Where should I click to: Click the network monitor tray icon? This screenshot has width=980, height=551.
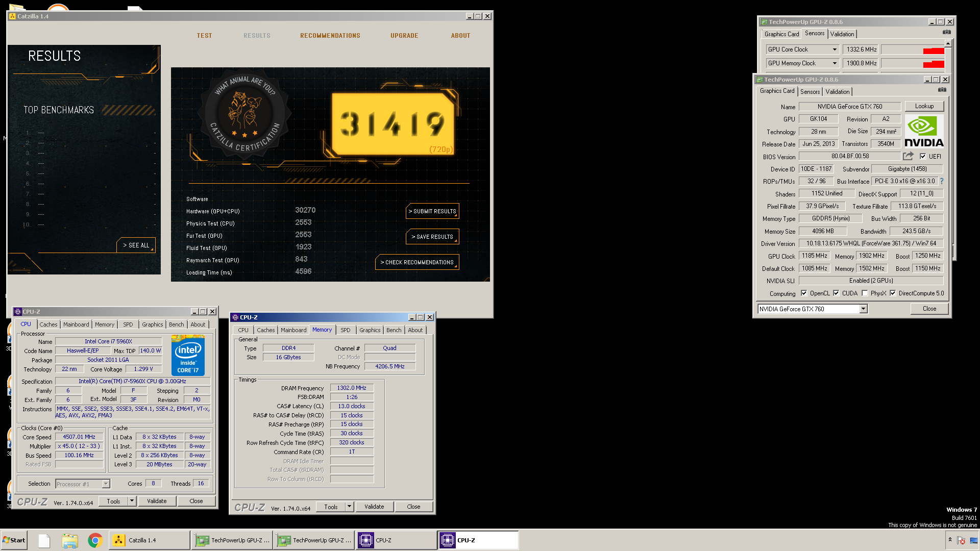(x=974, y=540)
